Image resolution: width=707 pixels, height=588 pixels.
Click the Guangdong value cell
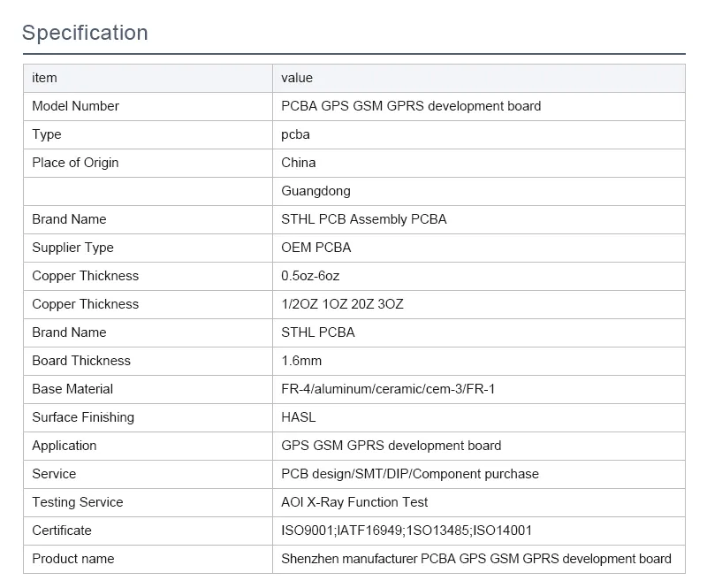pos(315,191)
